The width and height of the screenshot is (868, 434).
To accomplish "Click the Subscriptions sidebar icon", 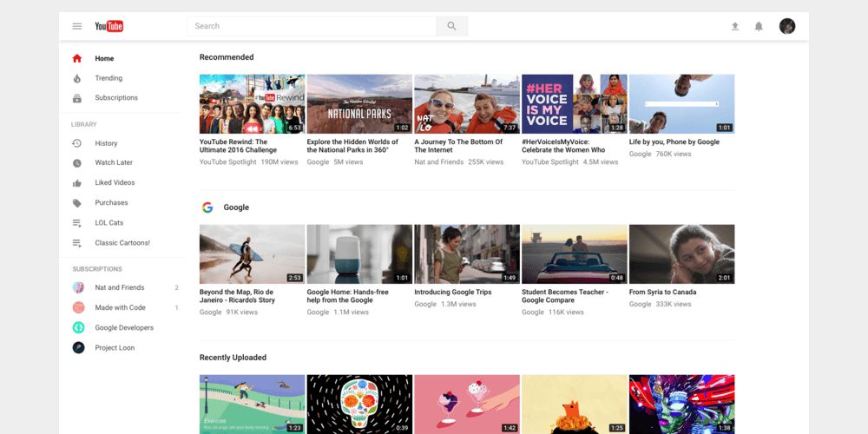I will click(77, 99).
